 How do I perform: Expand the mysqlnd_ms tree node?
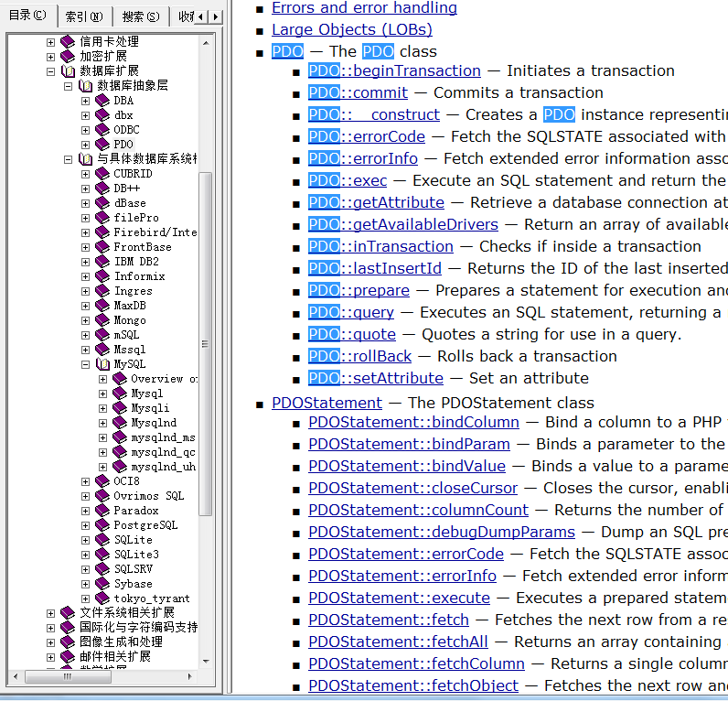tap(103, 437)
